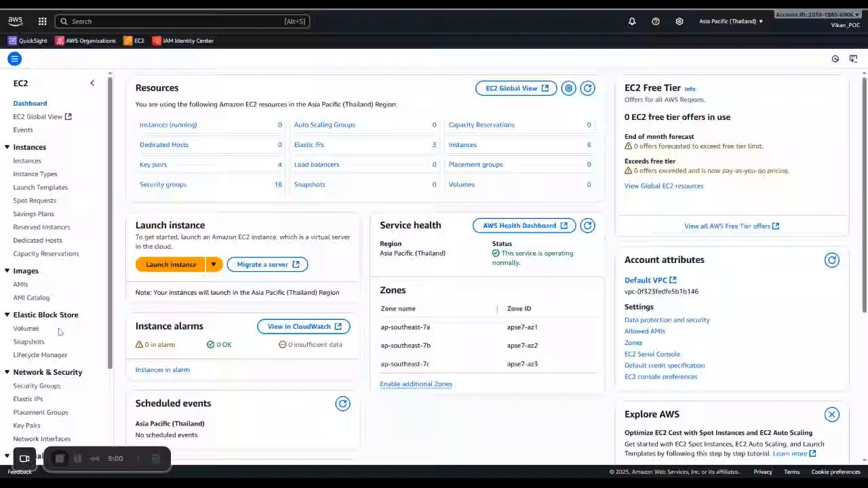Collapse the Instances section in sidebar
Screen dimensions: 868x488
[7, 147]
